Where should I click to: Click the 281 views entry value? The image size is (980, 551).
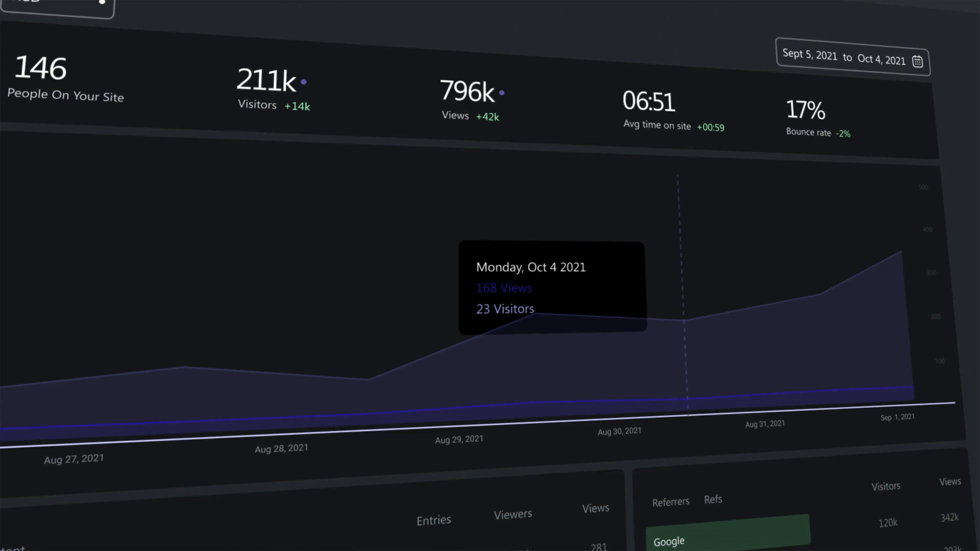click(599, 547)
